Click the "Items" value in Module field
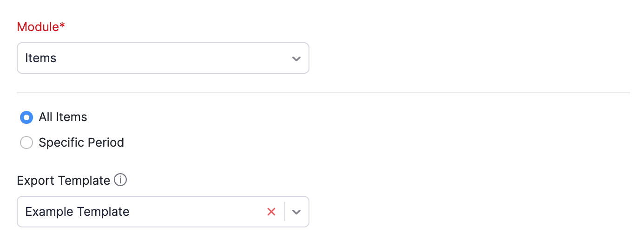The image size is (644, 246). (41, 58)
